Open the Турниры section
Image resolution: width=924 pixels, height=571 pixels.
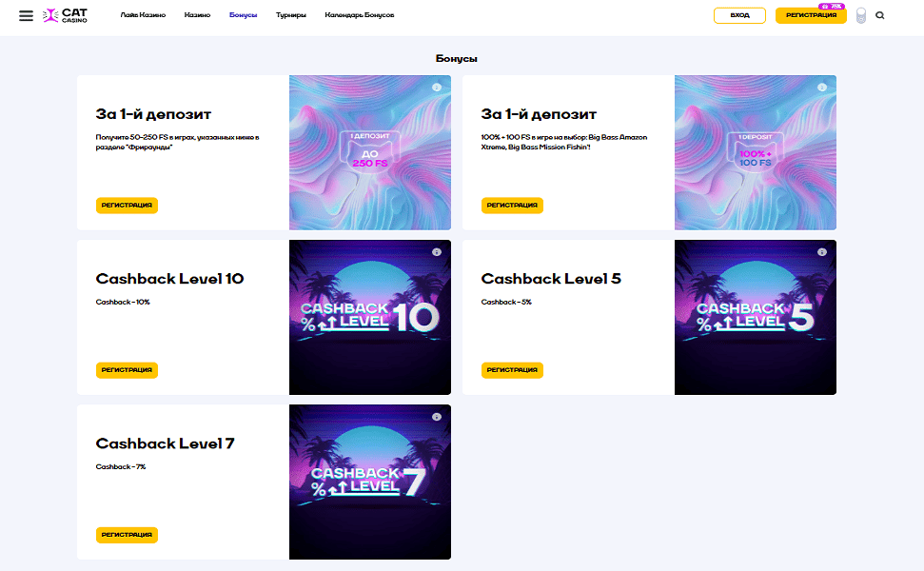click(291, 15)
